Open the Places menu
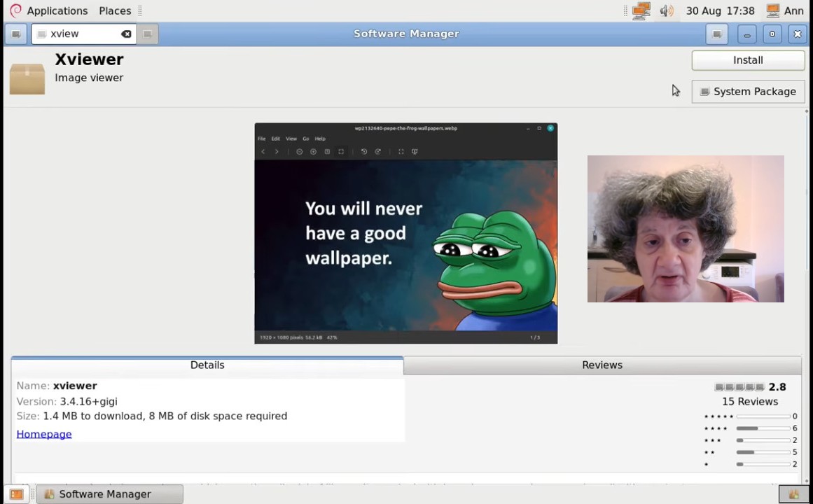 point(115,10)
